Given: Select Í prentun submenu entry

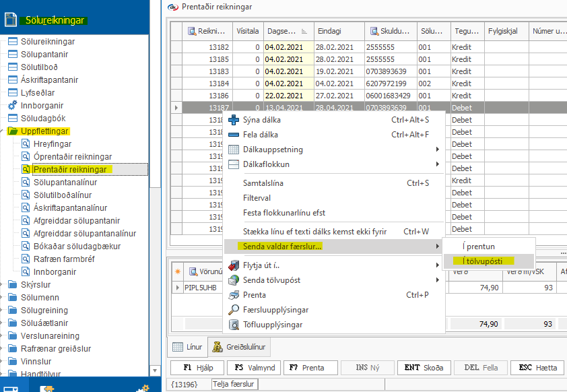Looking at the screenshot, I should (x=478, y=247).
